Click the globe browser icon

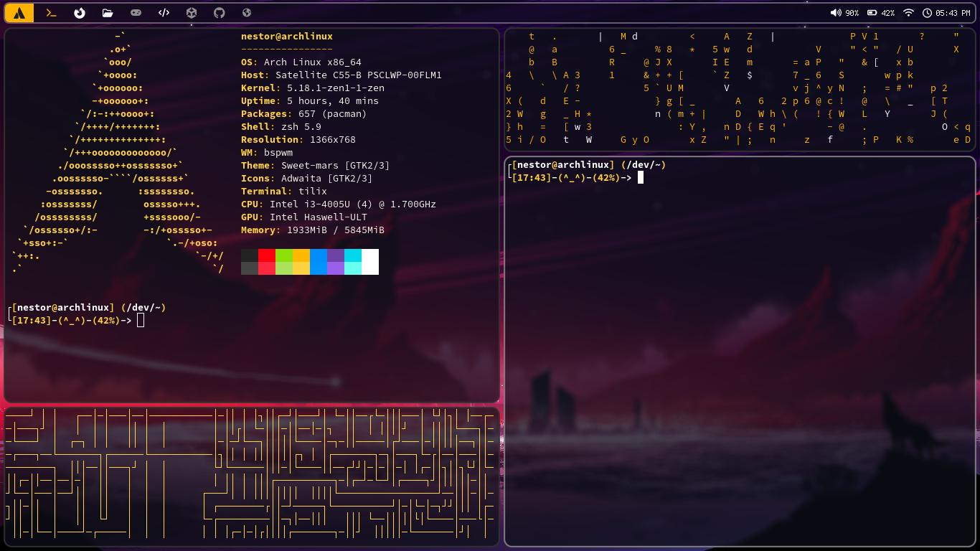pyautogui.click(x=246, y=12)
